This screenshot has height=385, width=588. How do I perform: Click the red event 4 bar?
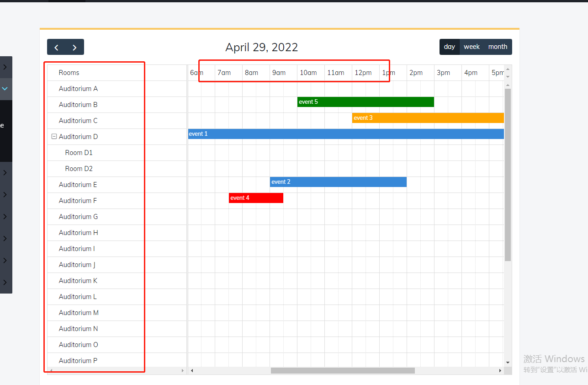coord(256,198)
